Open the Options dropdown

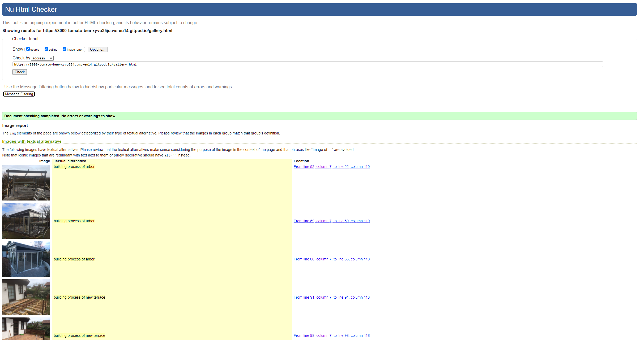tap(97, 49)
